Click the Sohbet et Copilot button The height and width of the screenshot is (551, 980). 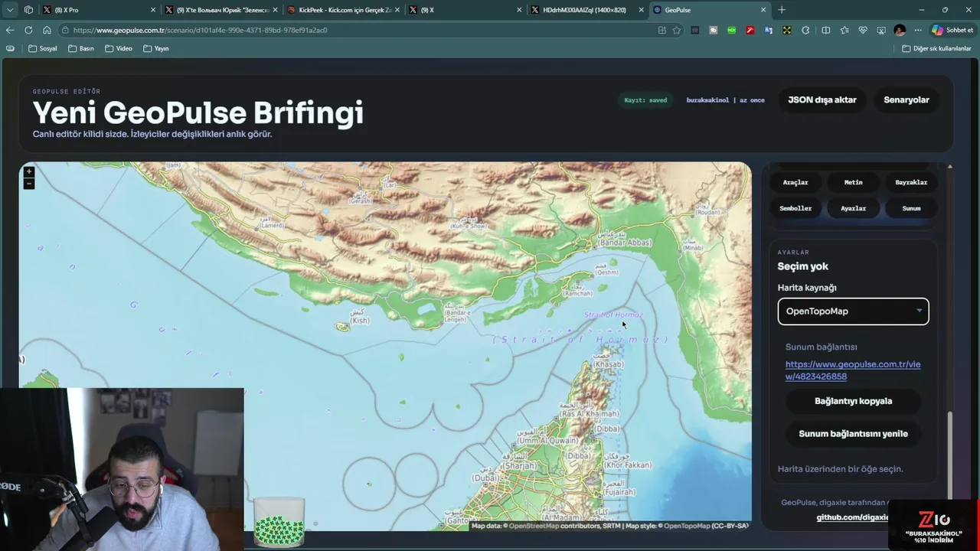pyautogui.click(x=952, y=30)
